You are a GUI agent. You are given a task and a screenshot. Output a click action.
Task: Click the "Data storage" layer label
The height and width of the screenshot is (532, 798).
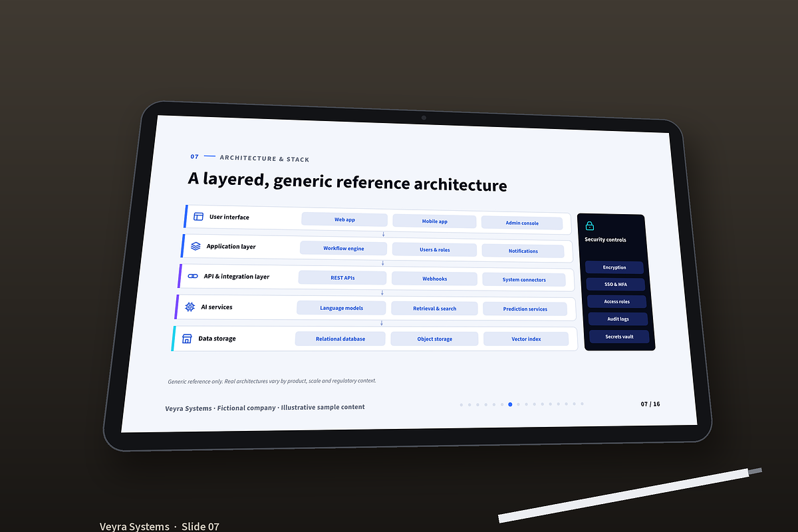point(217,338)
